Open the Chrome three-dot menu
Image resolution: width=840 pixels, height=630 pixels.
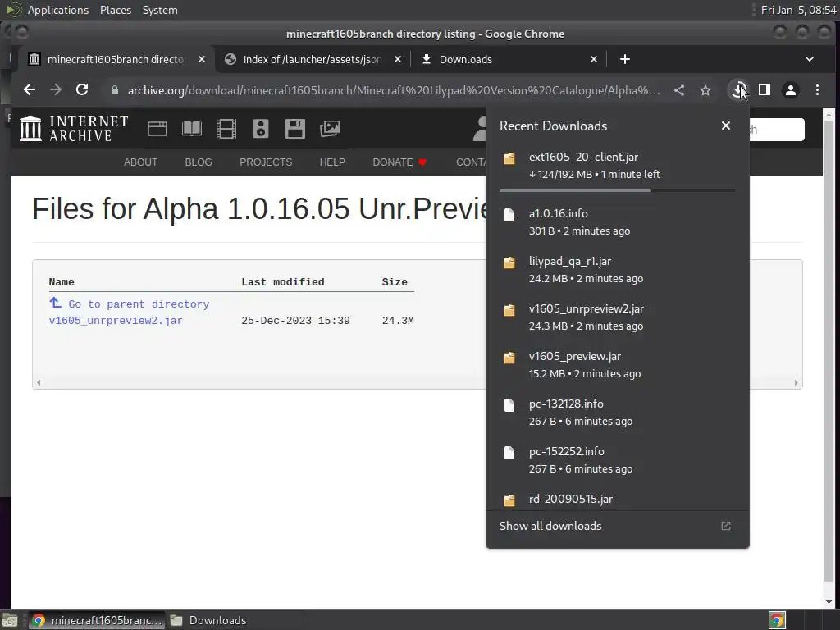pyautogui.click(x=817, y=90)
